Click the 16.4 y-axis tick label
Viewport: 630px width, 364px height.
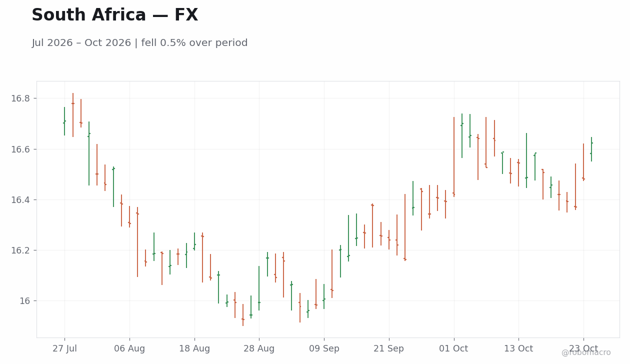(20, 199)
